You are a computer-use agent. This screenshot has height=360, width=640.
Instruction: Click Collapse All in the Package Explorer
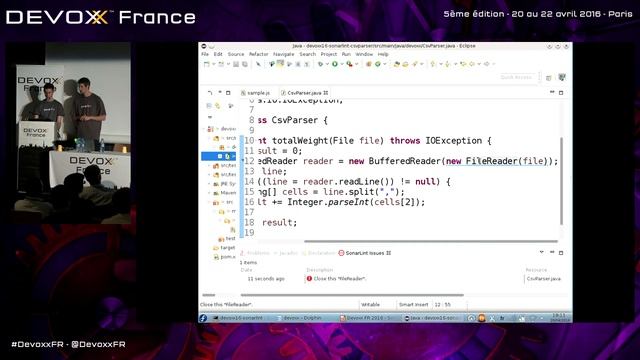click(209, 106)
